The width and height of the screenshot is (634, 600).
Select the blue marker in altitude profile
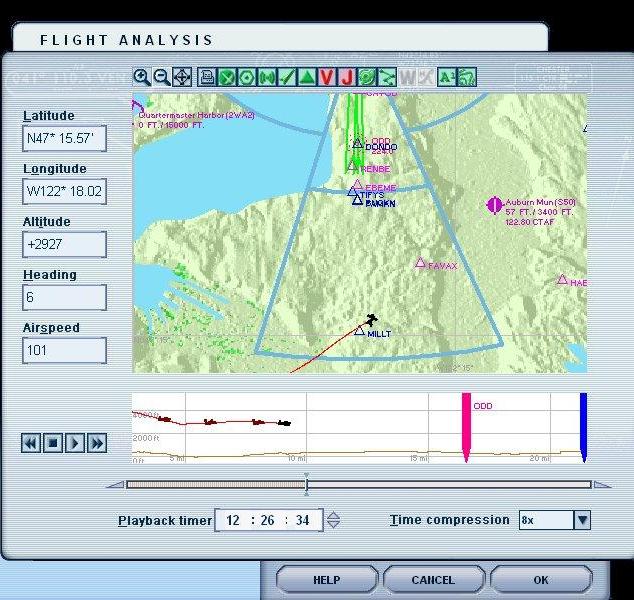pos(583,427)
